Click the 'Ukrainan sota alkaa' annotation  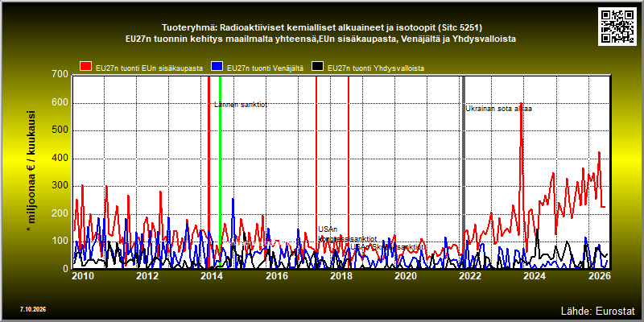tap(498, 109)
